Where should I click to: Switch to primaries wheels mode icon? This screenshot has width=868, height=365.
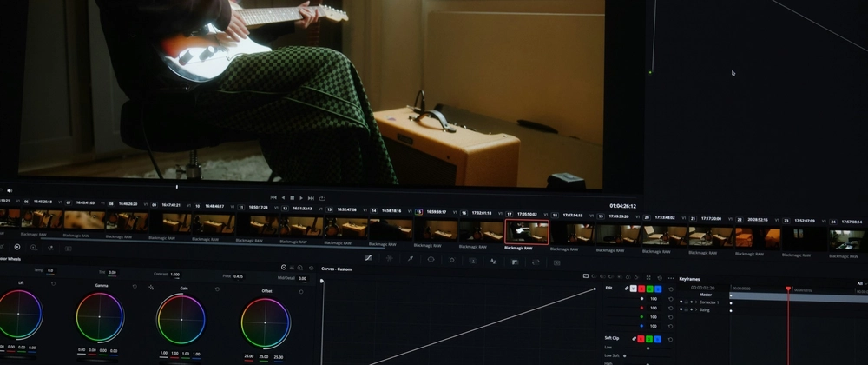click(284, 267)
